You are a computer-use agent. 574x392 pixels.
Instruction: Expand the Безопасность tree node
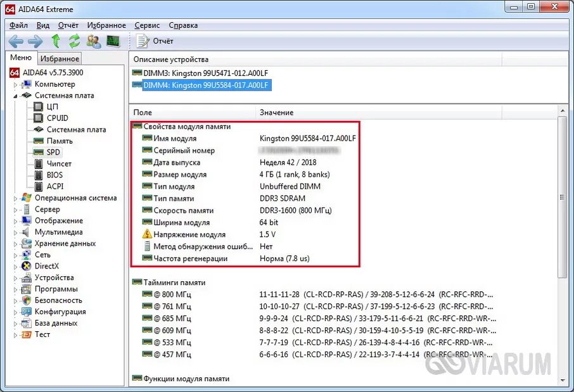[x=15, y=301]
